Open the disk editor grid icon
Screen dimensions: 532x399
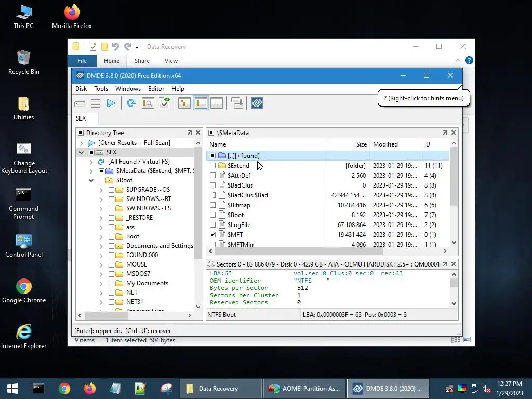(217, 103)
